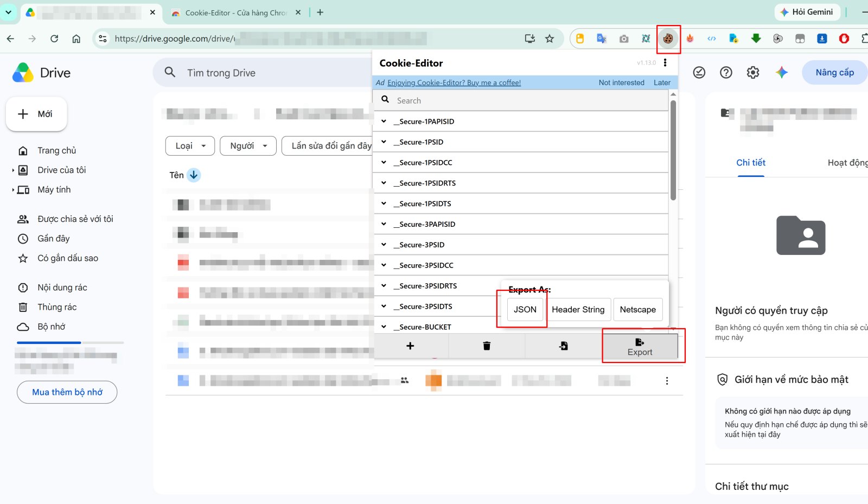
Task: Click the Tìm trong Drive search box
Action: (x=263, y=73)
